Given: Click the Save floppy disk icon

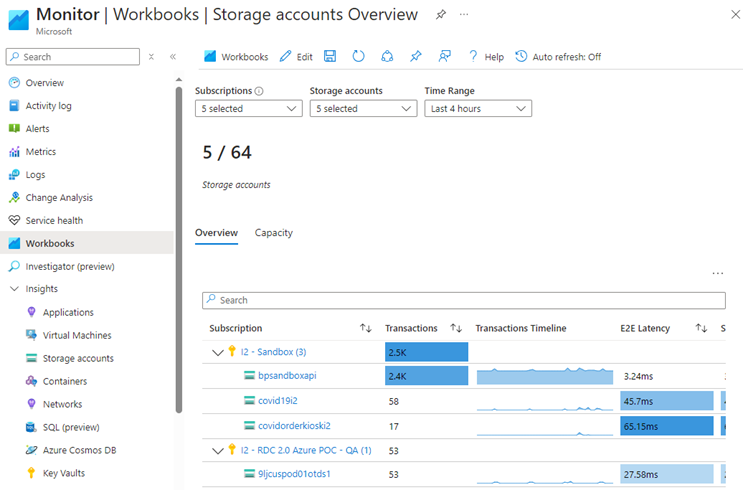Looking at the screenshot, I should 330,56.
